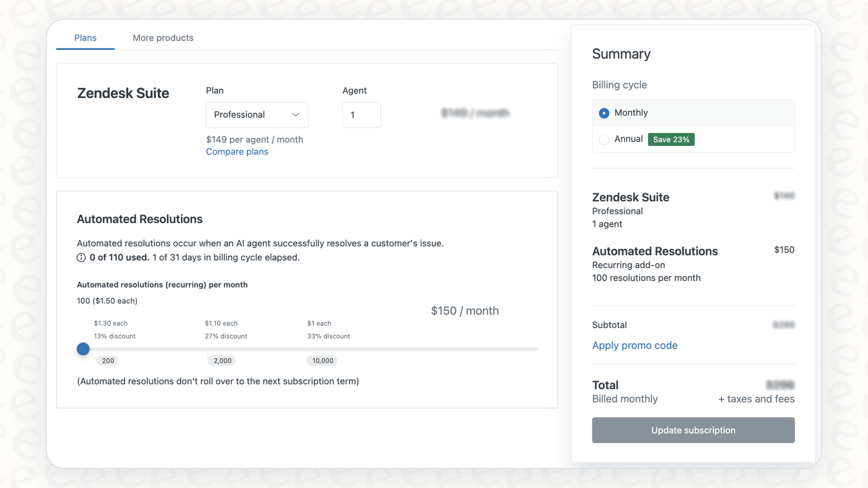The height and width of the screenshot is (488, 868).
Task: Click the $1.30 each pricing tier label
Action: coord(110,323)
